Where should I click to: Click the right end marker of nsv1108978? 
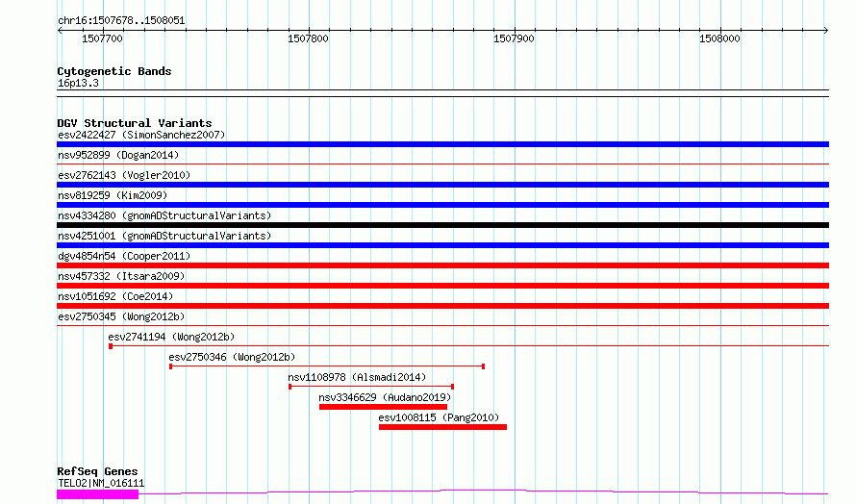[453, 387]
